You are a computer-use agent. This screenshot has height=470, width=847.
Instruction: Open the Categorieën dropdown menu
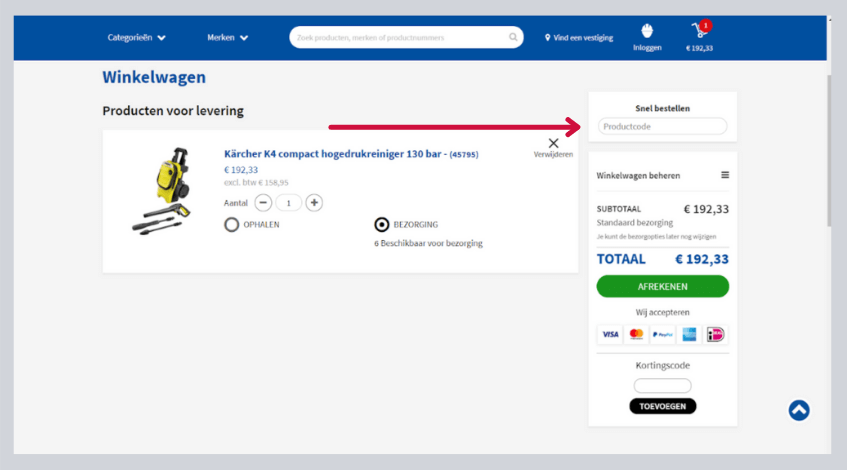(x=136, y=37)
